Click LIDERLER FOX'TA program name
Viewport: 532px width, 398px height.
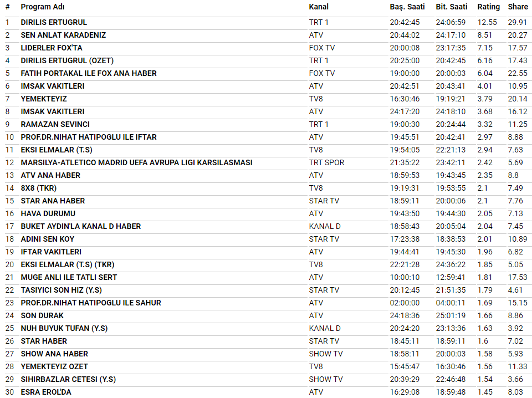click(x=52, y=48)
